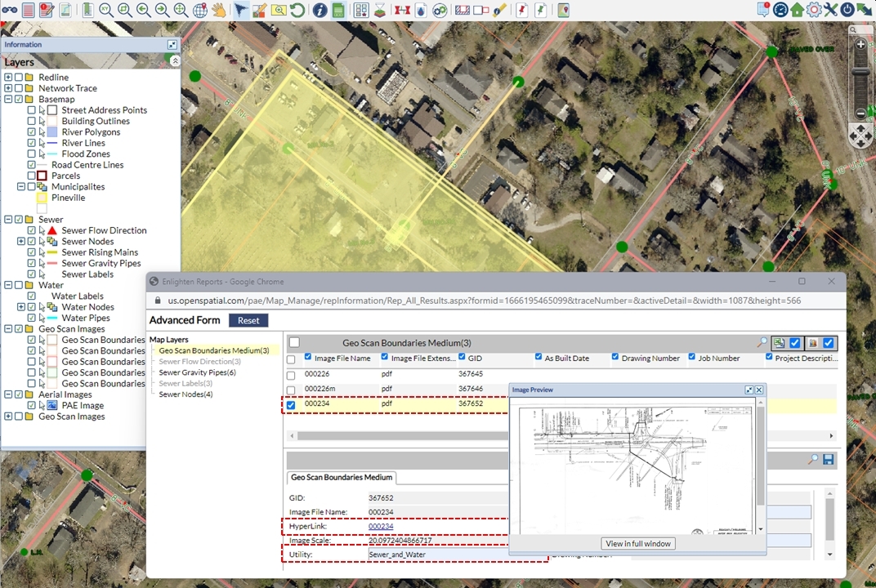The image size is (876, 588).
Task: Enable the Parcels layer checkbox
Action: 32,176
